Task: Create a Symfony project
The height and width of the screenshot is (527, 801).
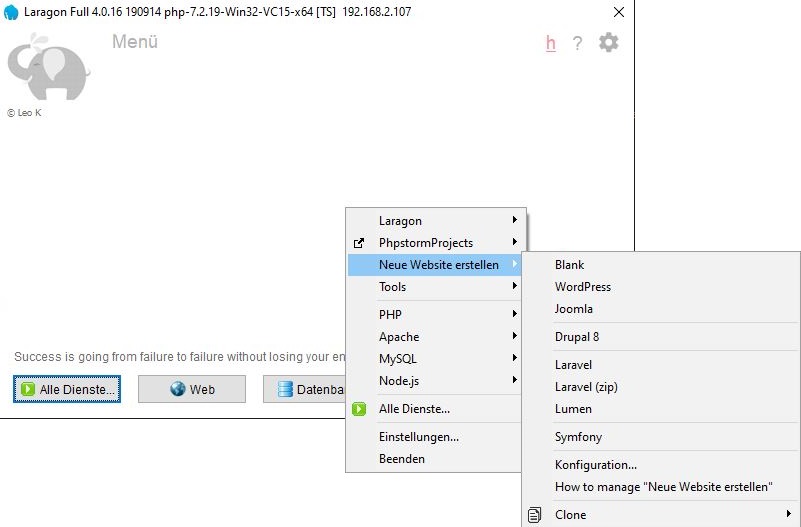Action: coord(661,437)
